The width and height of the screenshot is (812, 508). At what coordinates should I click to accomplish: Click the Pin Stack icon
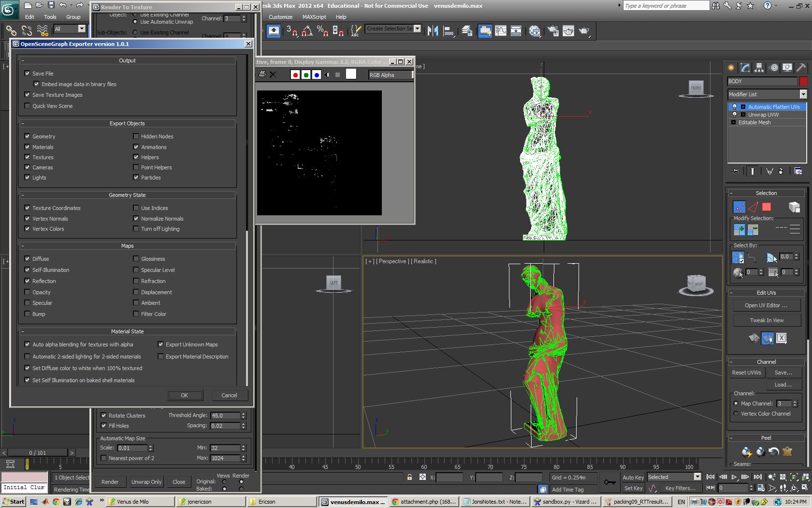tap(735, 171)
